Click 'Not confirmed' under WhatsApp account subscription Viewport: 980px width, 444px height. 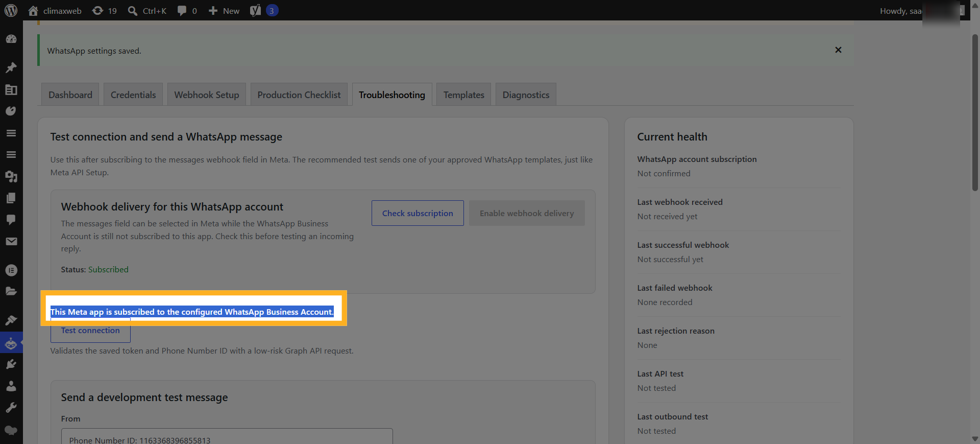coord(664,173)
